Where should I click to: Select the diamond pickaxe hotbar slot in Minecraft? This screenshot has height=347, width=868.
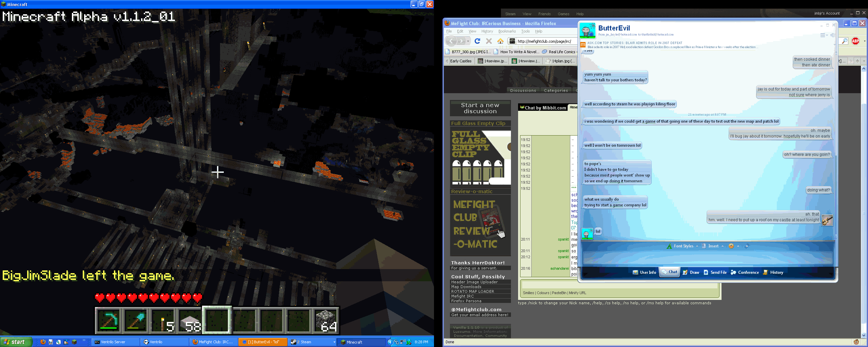point(108,321)
